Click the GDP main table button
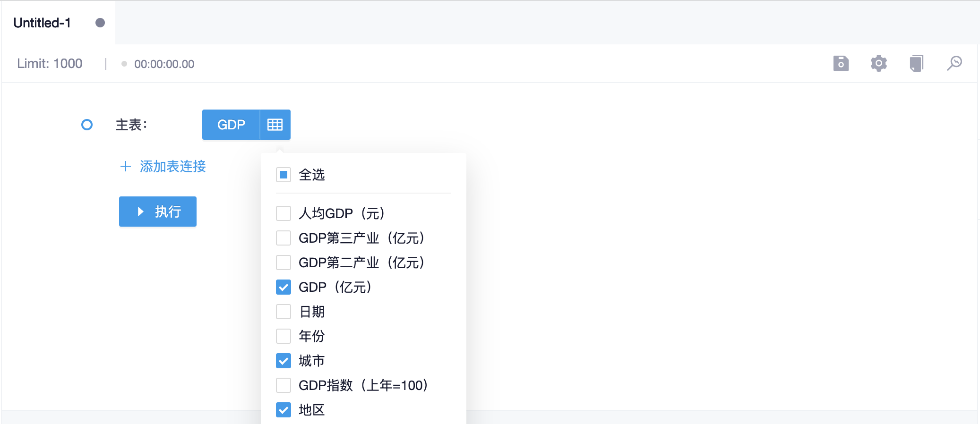Screen dimensions: 980x424 click(x=231, y=125)
